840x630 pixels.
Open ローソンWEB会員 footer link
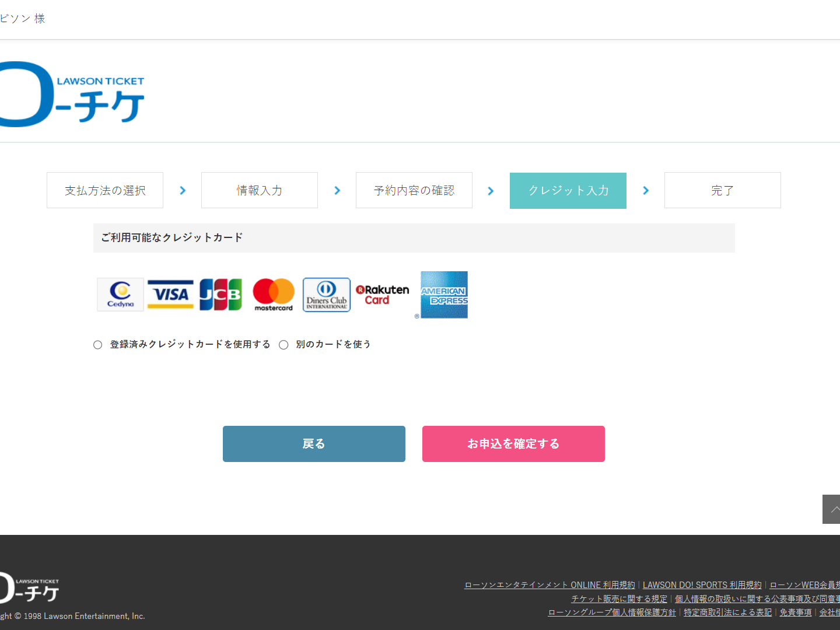tap(805, 585)
